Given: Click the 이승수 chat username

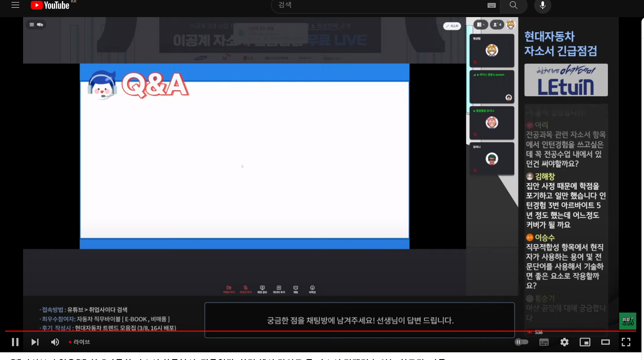Looking at the screenshot, I should pyautogui.click(x=545, y=238).
